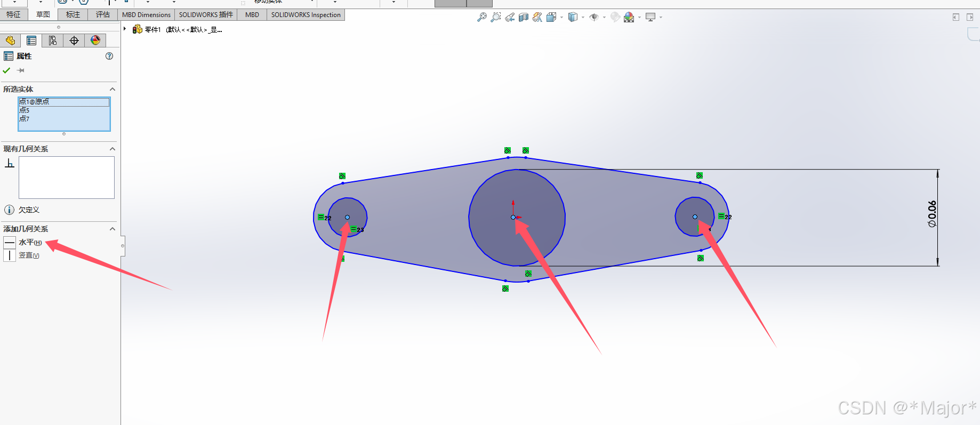
Task: Open Display Style dropdown arrow
Action: click(583, 18)
